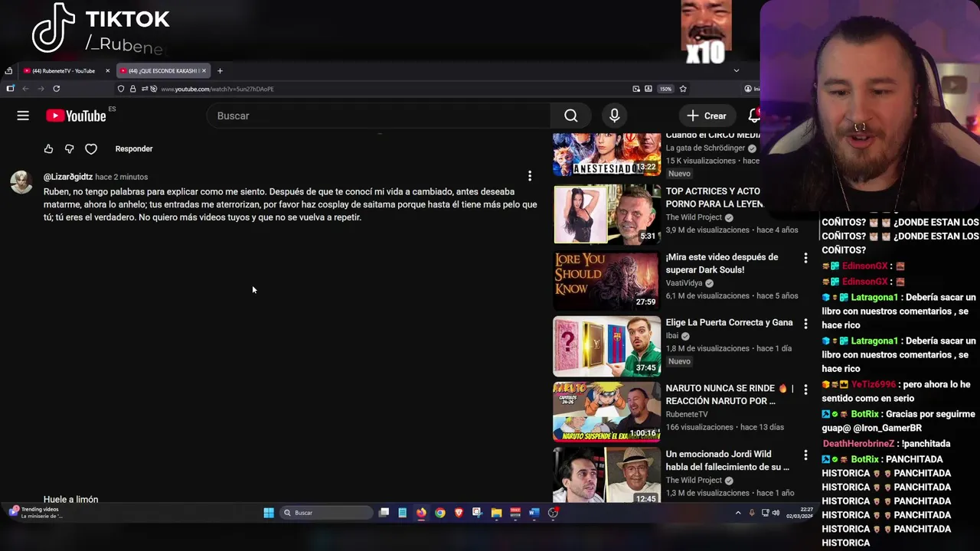Screen dimensions: 980x551
Task: Click the hace 2 minutos timestamp
Action: pos(122,177)
